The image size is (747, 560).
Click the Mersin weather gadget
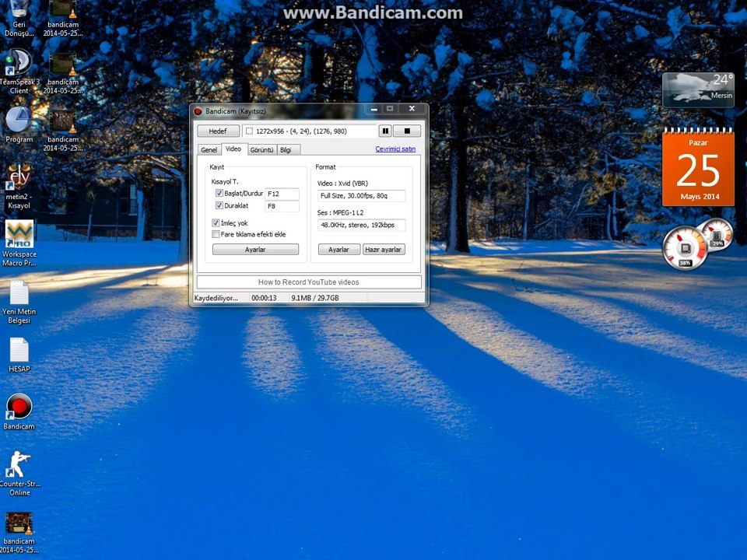tap(698, 89)
